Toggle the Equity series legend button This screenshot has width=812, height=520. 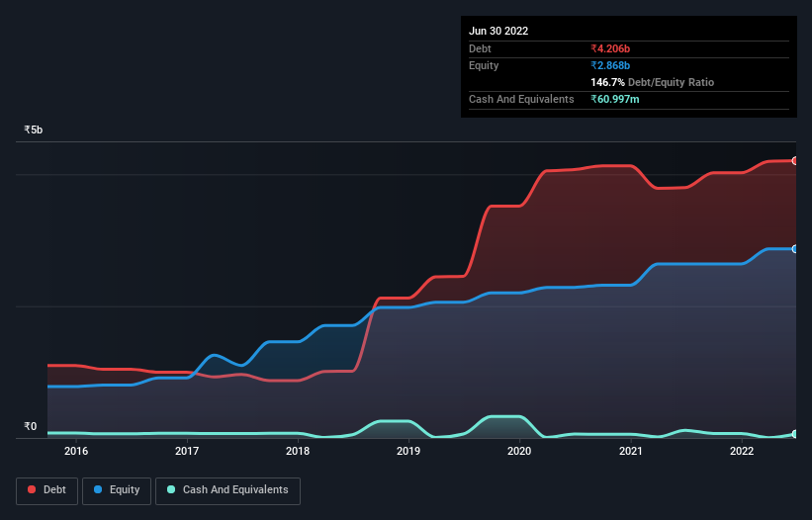click(x=117, y=490)
